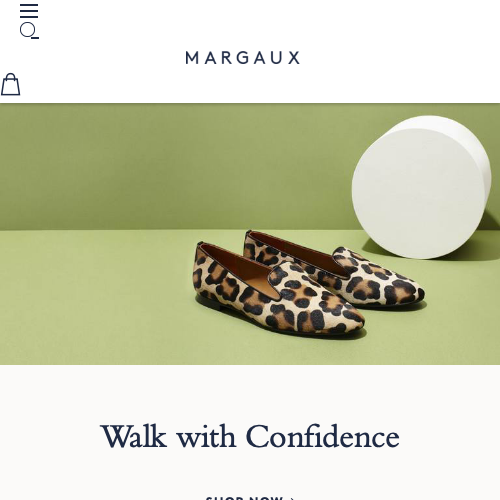Click the letter X ending MARGAUX logo
This screenshot has height=500, width=500.
294,58
